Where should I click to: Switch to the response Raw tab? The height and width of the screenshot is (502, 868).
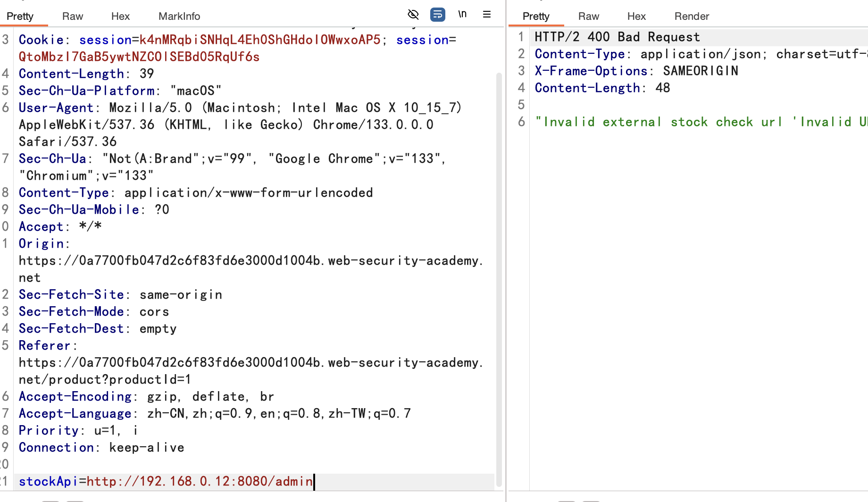pyautogui.click(x=588, y=17)
